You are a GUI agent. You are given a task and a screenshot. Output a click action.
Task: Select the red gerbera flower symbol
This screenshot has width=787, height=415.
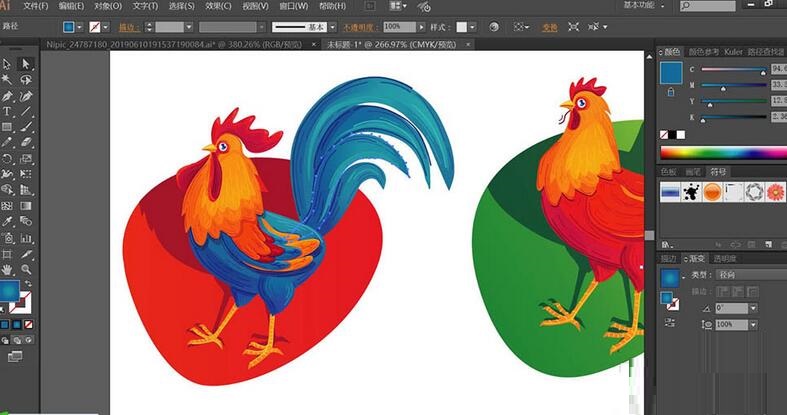pos(776,192)
